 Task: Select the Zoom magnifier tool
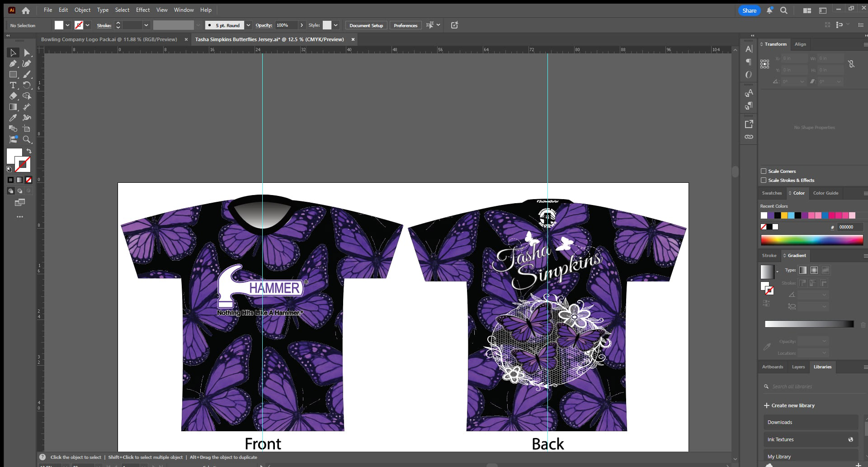point(27,140)
